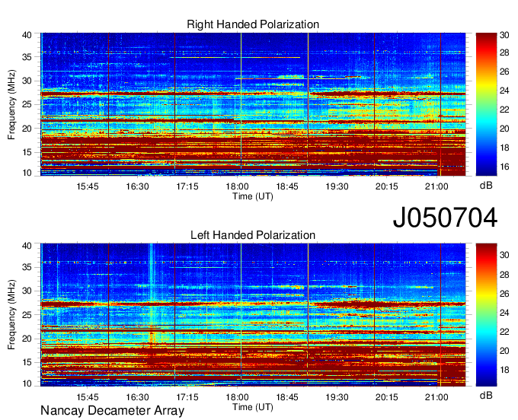518x420 pixels.
Task: Click the 10 MHz tick on the Left Handed frequency axis
Action: 27,383
